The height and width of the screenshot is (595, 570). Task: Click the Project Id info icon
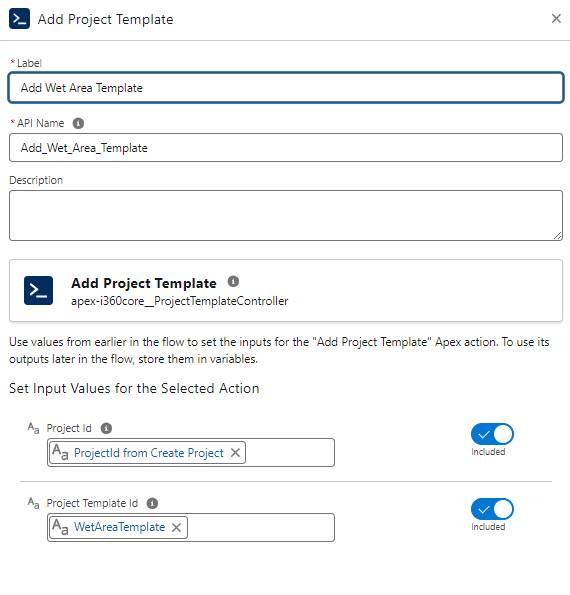[106, 428]
